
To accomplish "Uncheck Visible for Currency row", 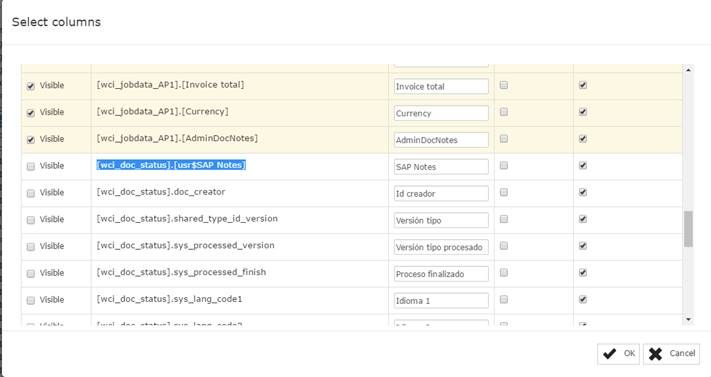I will pos(30,113).
